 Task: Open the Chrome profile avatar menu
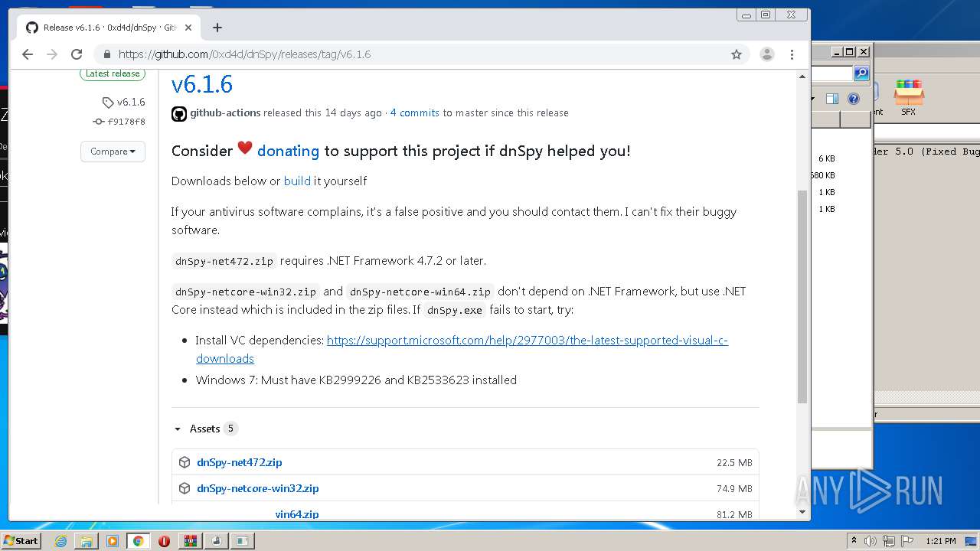[766, 54]
